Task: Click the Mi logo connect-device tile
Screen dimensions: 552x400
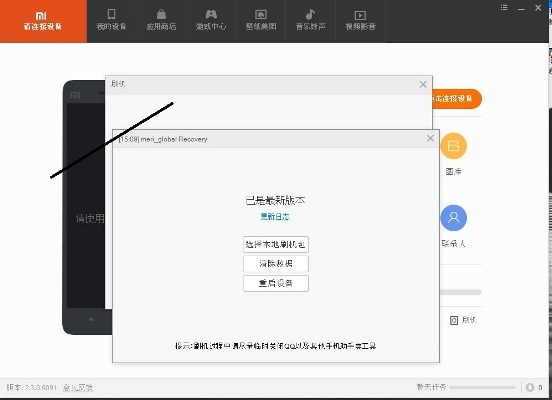Action: [x=43, y=21]
